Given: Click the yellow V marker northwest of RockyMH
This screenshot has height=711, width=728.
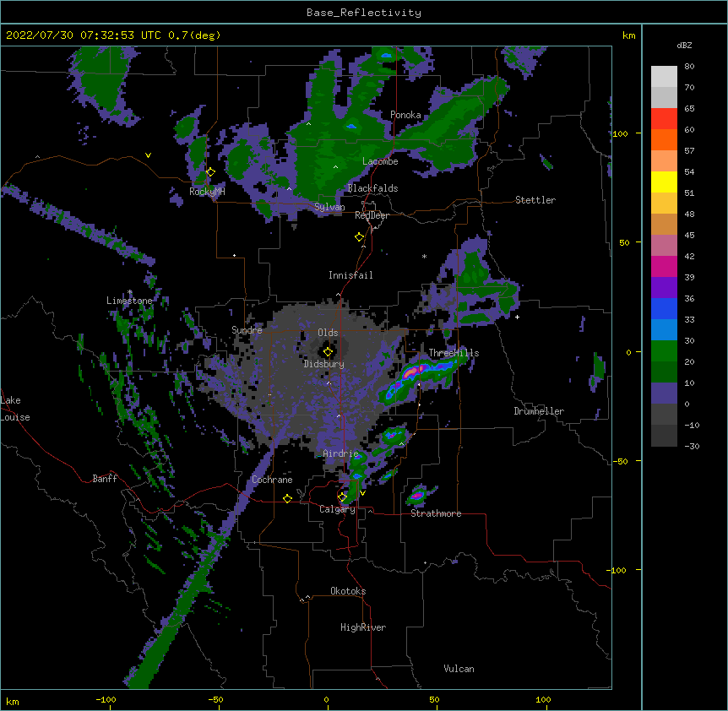Looking at the screenshot, I should pos(148,155).
